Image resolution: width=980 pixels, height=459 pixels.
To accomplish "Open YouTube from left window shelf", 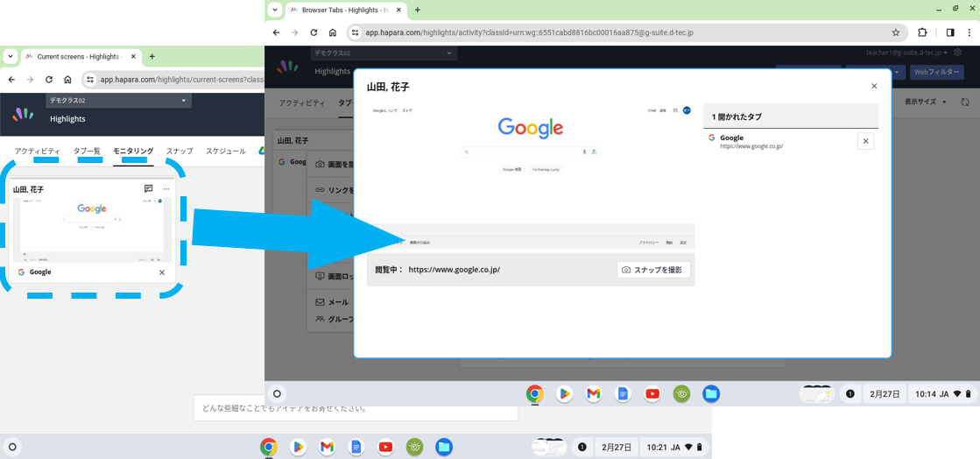I will [385, 447].
